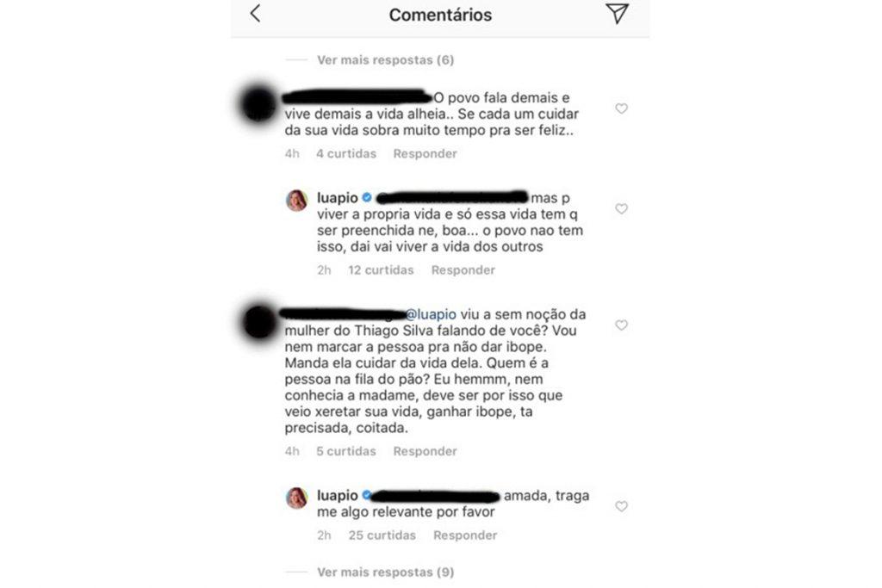This screenshot has width=882, height=588.
Task: Heart luapio's 'amada, traga me algo relevante' reply
Action: pos(621,506)
